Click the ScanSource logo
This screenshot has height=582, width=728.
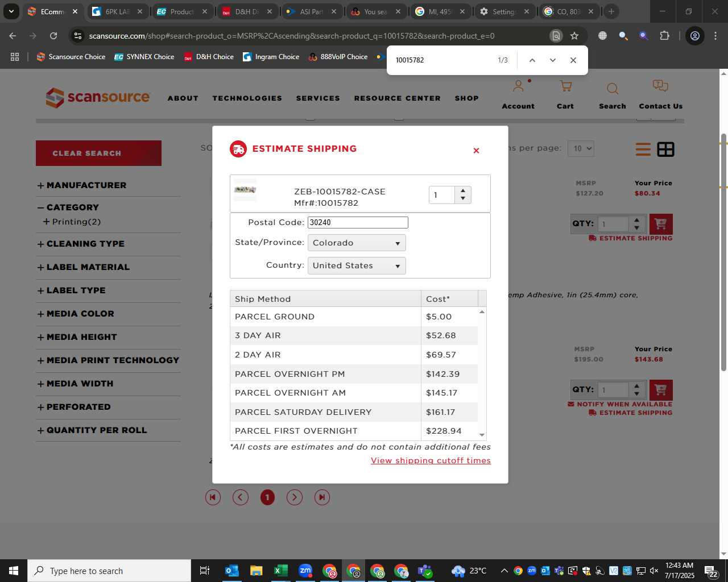(98, 97)
